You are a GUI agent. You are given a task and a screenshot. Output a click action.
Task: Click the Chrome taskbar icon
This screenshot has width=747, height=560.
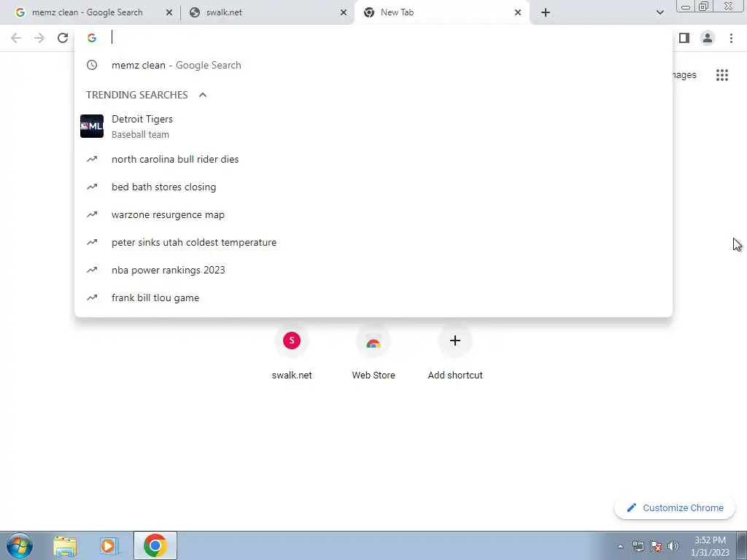pos(155,545)
